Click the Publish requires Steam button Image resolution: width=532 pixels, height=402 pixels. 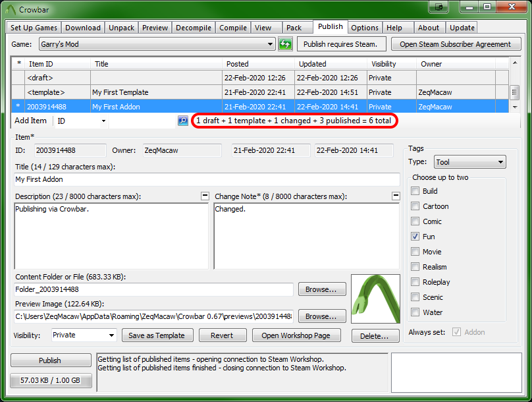[x=341, y=44]
